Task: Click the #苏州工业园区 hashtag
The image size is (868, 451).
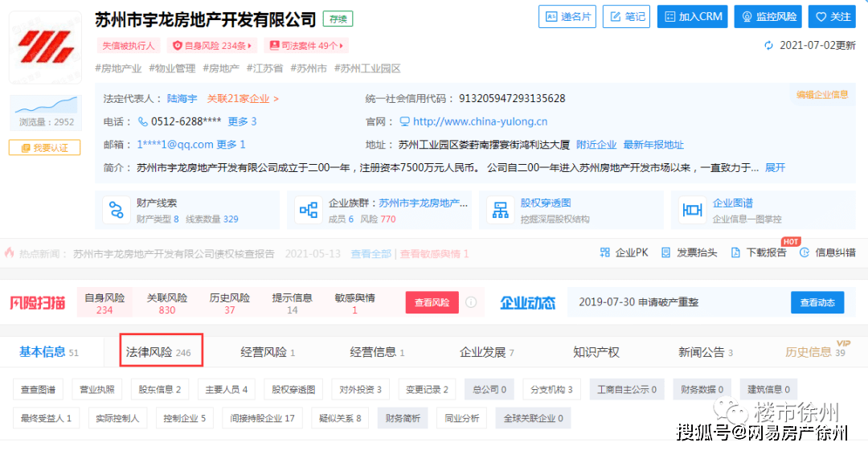Action: tap(367, 68)
